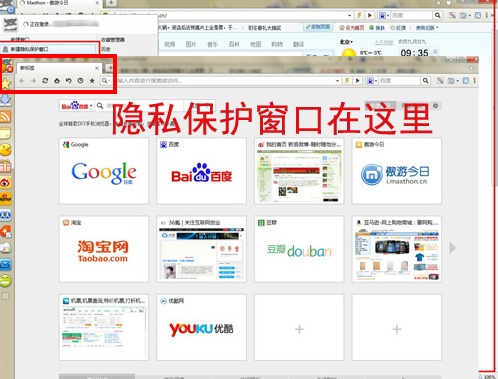
Task: Click the search magnifier button in the private window search box
Action: tap(425, 80)
